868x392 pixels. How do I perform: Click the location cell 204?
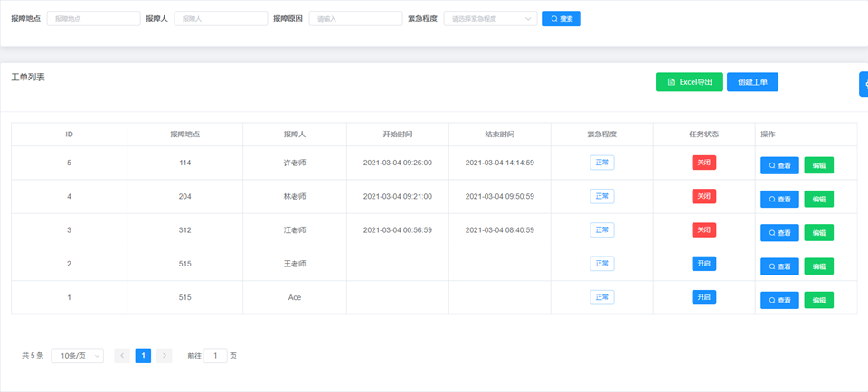(x=184, y=196)
